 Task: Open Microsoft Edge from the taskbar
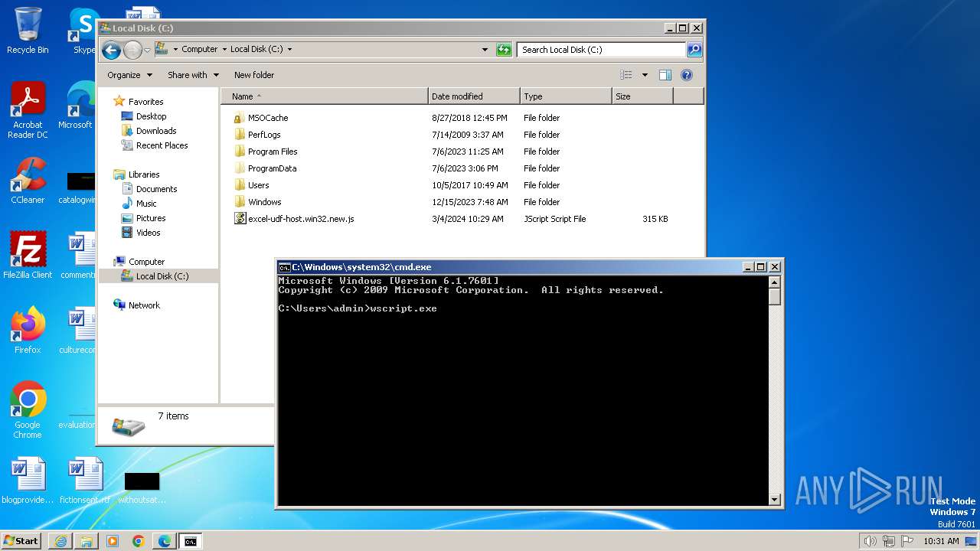165,541
